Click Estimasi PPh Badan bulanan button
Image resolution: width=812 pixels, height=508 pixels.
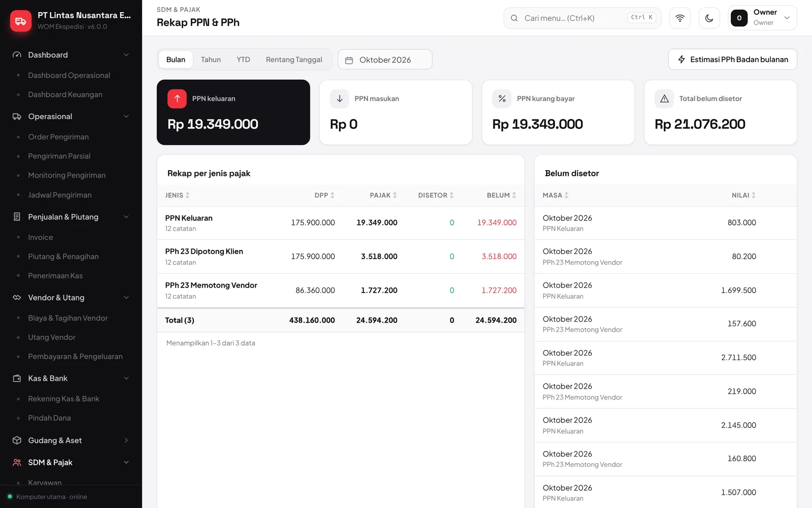tap(732, 59)
